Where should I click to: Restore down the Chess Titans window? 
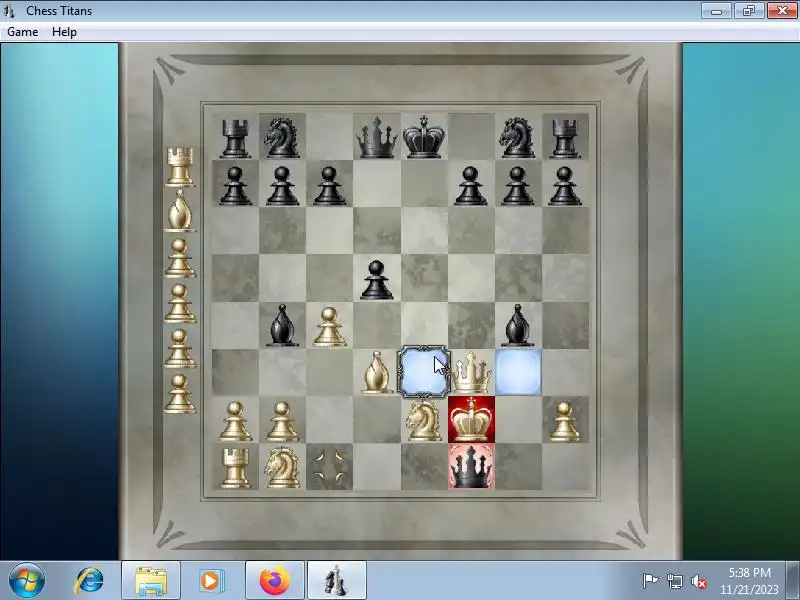click(748, 11)
